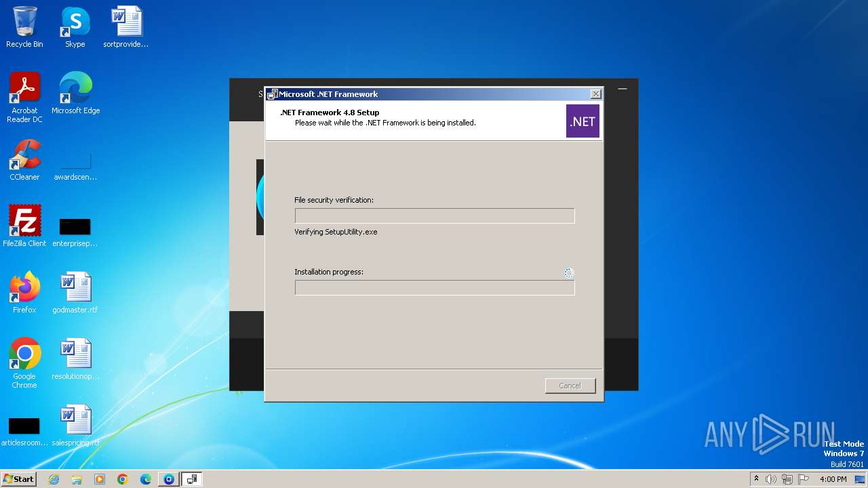Launch FileZilla Client shortcut

[x=24, y=226]
